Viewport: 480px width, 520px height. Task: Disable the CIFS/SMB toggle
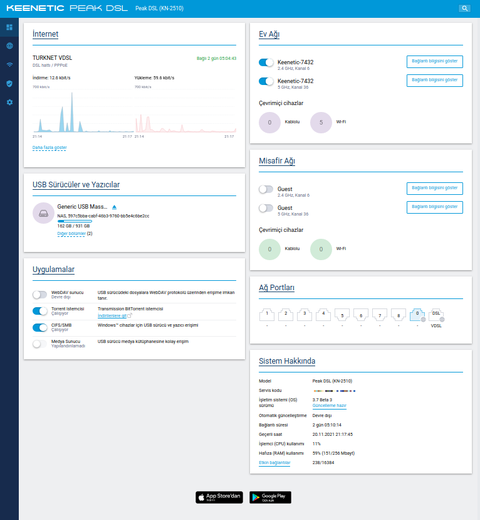tap(40, 327)
